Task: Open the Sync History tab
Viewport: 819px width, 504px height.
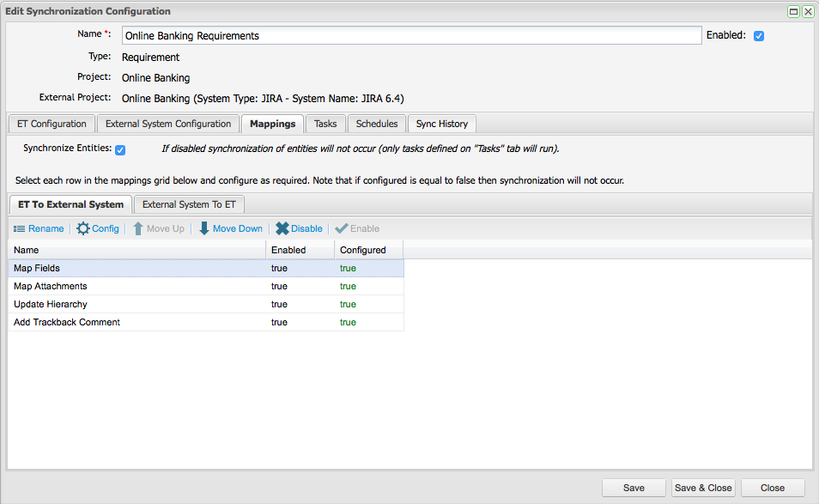Action: point(441,124)
